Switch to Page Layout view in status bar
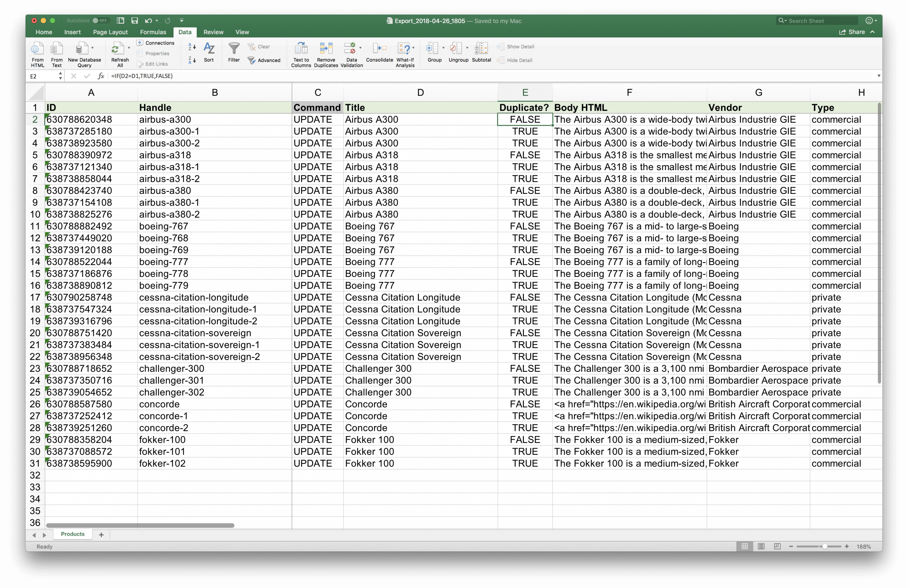The width and height of the screenshot is (908, 588). [761, 547]
